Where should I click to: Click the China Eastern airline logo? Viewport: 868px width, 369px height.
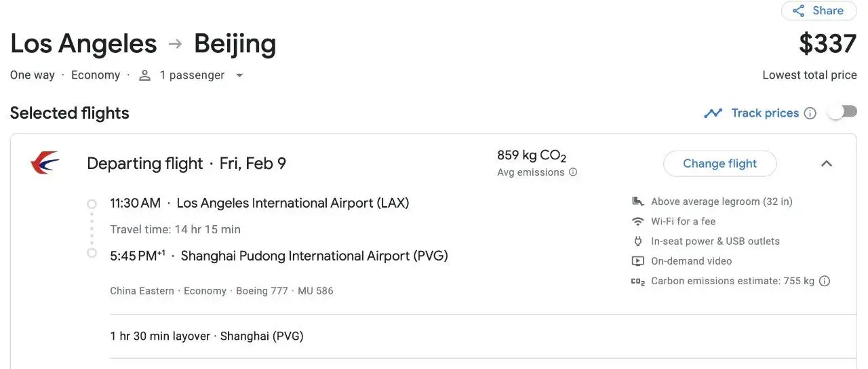click(x=45, y=163)
